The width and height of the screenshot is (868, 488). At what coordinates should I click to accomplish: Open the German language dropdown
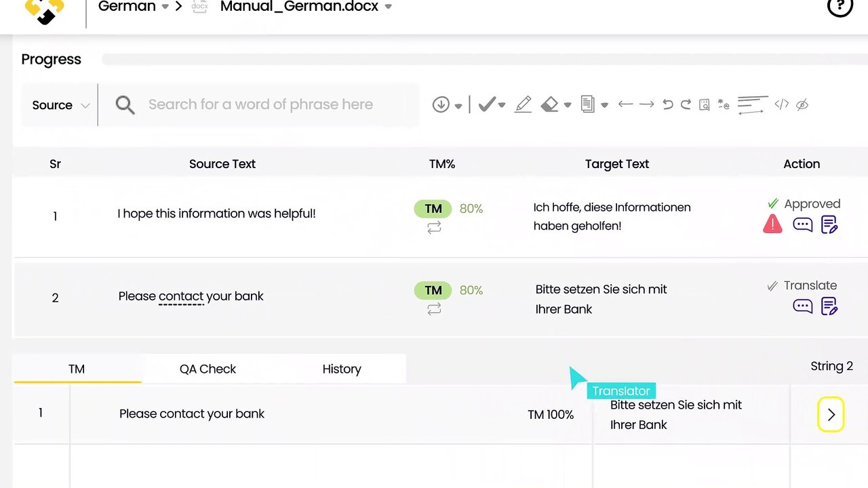pyautogui.click(x=165, y=7)
